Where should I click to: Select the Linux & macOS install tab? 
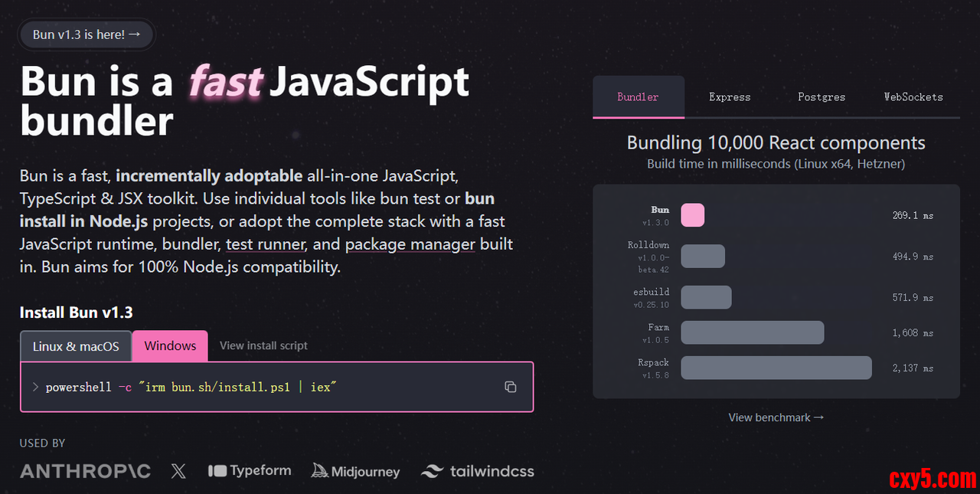76,346
